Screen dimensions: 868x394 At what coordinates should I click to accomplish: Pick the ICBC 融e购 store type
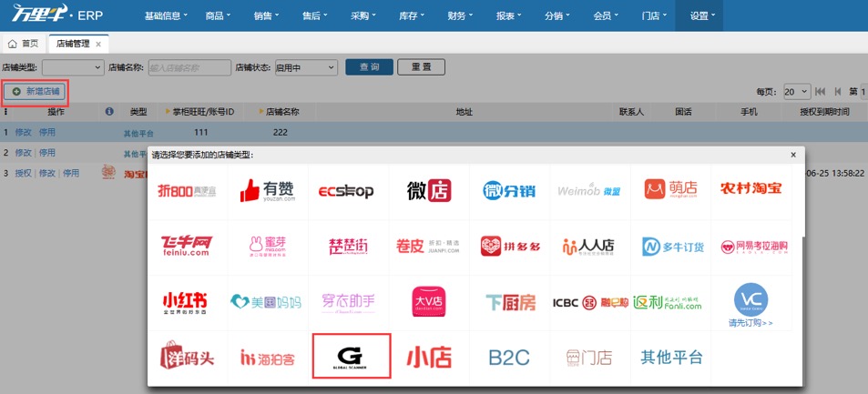coord(590,303)
